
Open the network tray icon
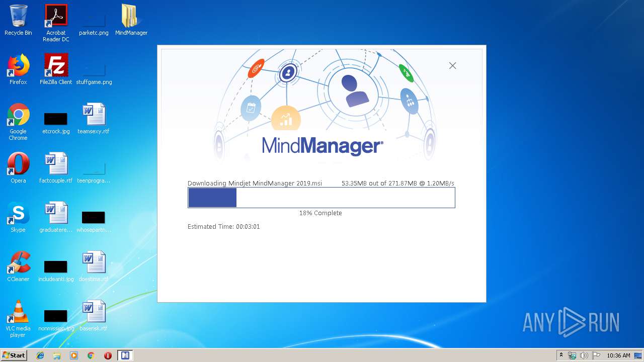572,355
